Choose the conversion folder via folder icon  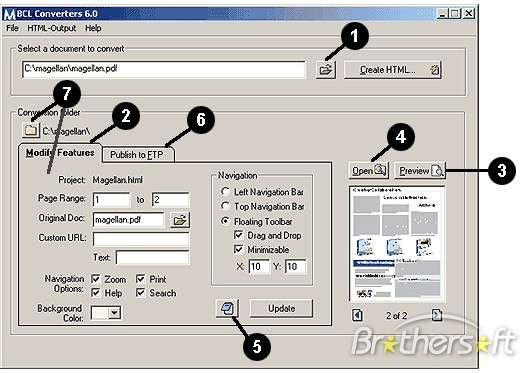click(31, 130)
